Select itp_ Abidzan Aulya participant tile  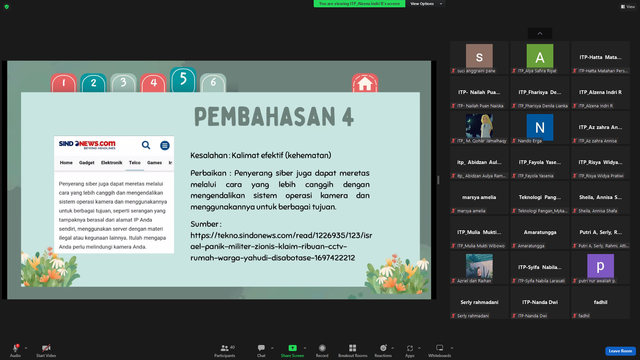[x=479, y=162]
